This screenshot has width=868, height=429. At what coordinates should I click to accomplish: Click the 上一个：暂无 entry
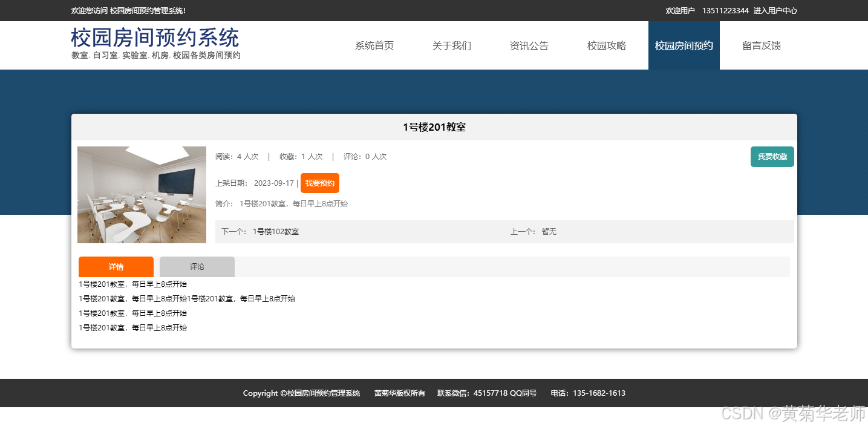pos(534,232)
